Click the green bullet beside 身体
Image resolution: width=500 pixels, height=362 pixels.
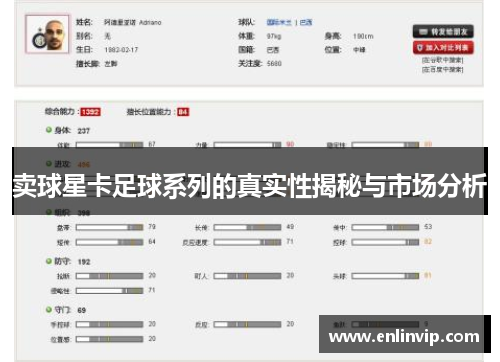[x=49, y=130]
